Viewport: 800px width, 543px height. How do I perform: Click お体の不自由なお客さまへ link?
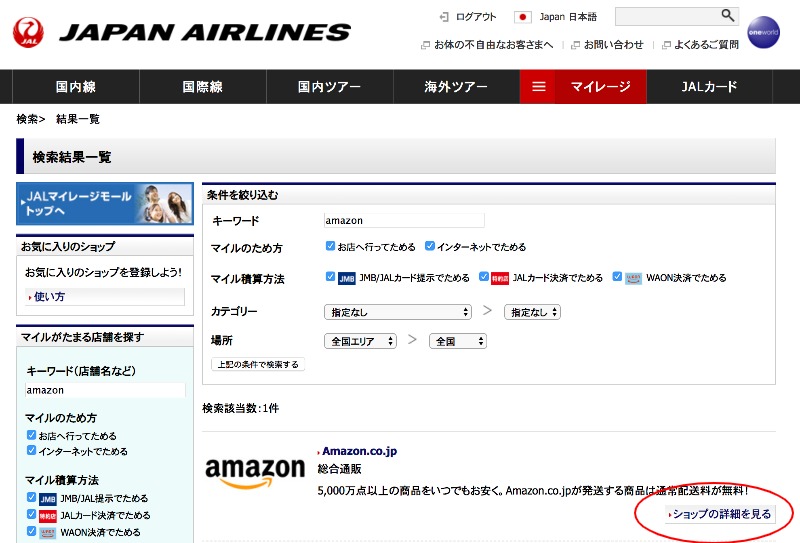493,45
